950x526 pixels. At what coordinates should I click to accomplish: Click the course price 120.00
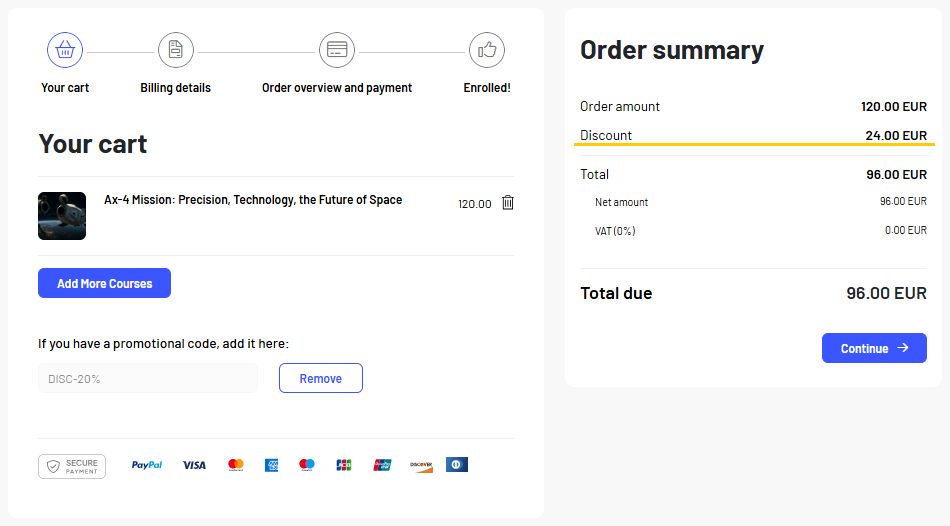point(474,204)
